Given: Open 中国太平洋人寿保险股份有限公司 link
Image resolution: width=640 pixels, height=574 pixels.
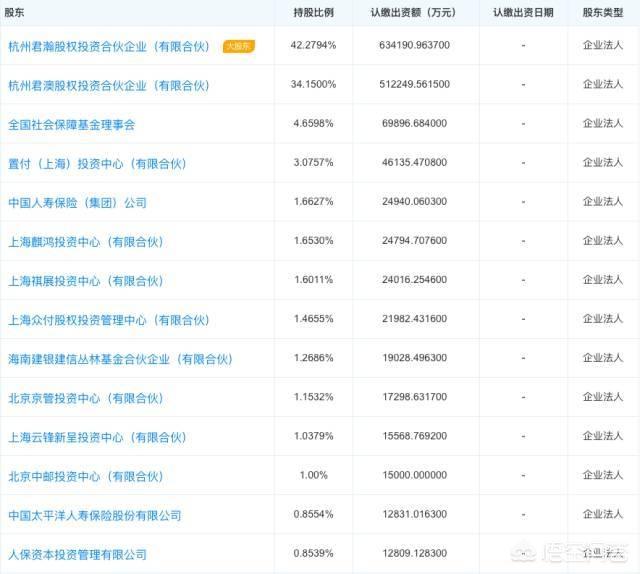Looking at the screenshot, I should tap(95, 516).
